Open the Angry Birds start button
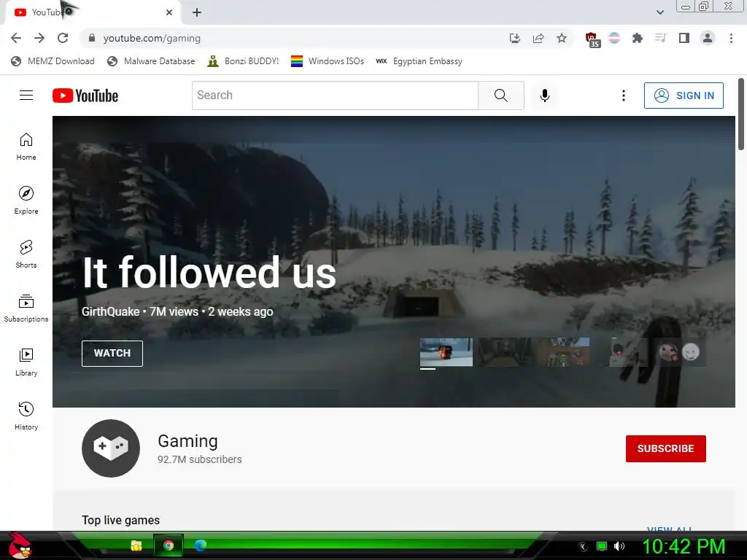This screenshot has width=747, height=560. [20, 545]
